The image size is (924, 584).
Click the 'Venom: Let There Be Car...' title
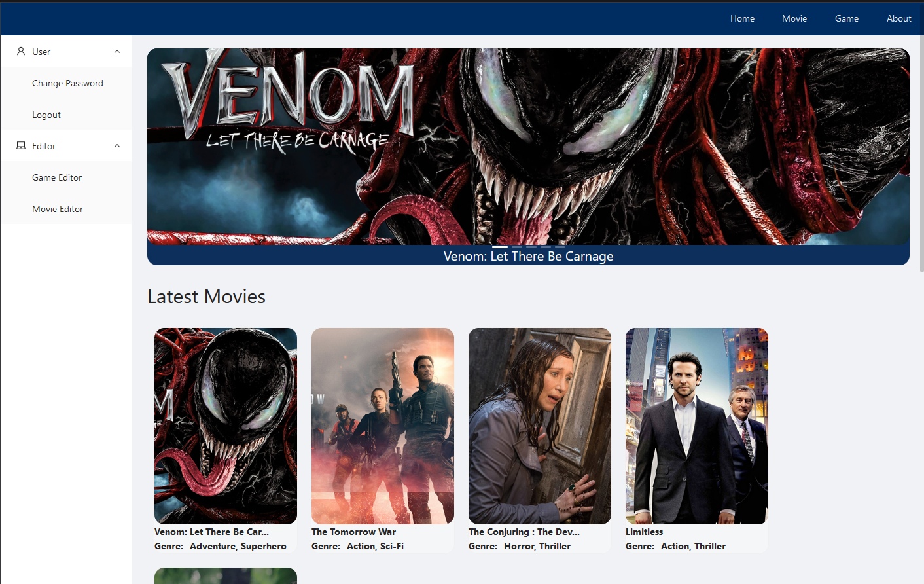211,532
